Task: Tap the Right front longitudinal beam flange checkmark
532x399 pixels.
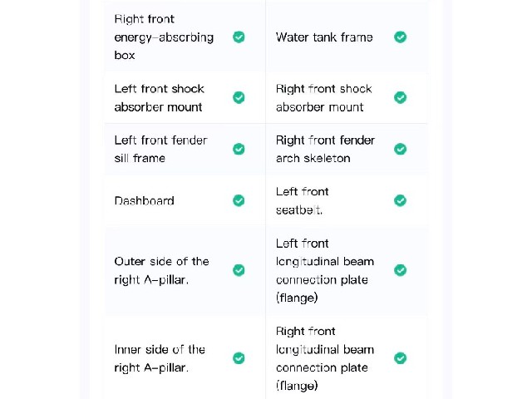Action: (x=400, y=358)
